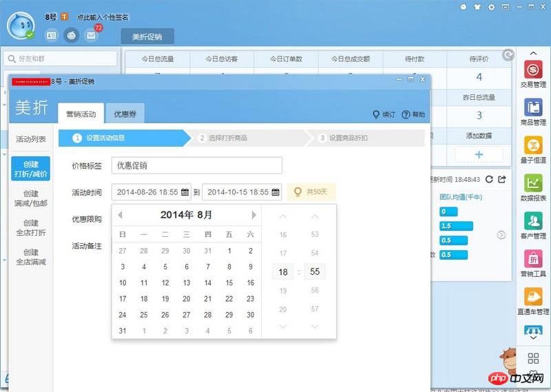551x392 pixels.
Task: Click the mail icon with 72 badge
Action: [x=91, y=35]
